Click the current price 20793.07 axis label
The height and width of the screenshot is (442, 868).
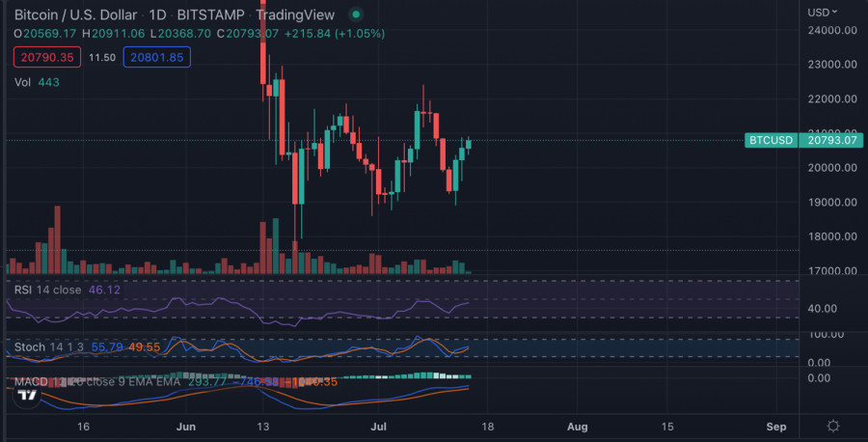(831, 140)
